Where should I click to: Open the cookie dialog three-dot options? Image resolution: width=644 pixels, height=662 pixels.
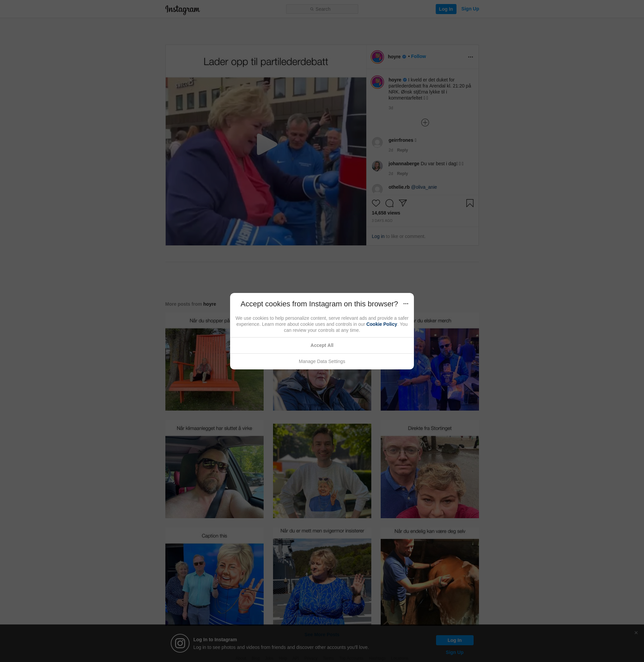pos(406,304)
